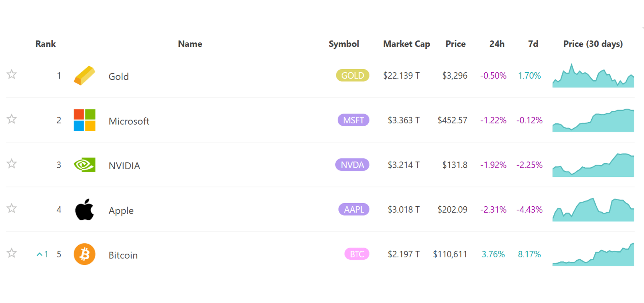Sort by the Symbol column header

click(344, 44)
